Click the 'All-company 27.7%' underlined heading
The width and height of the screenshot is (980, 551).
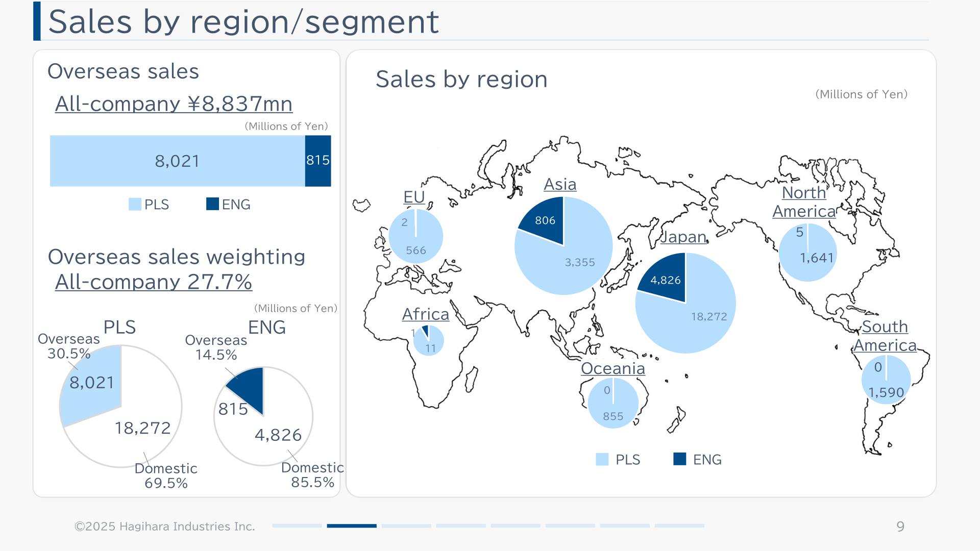[x=154, y=282]
